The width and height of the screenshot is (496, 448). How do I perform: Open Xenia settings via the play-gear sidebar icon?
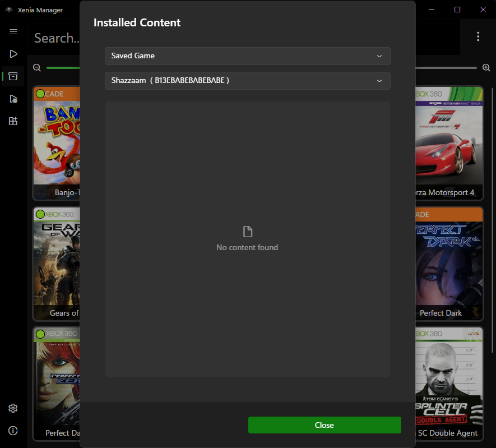[13, 99]
